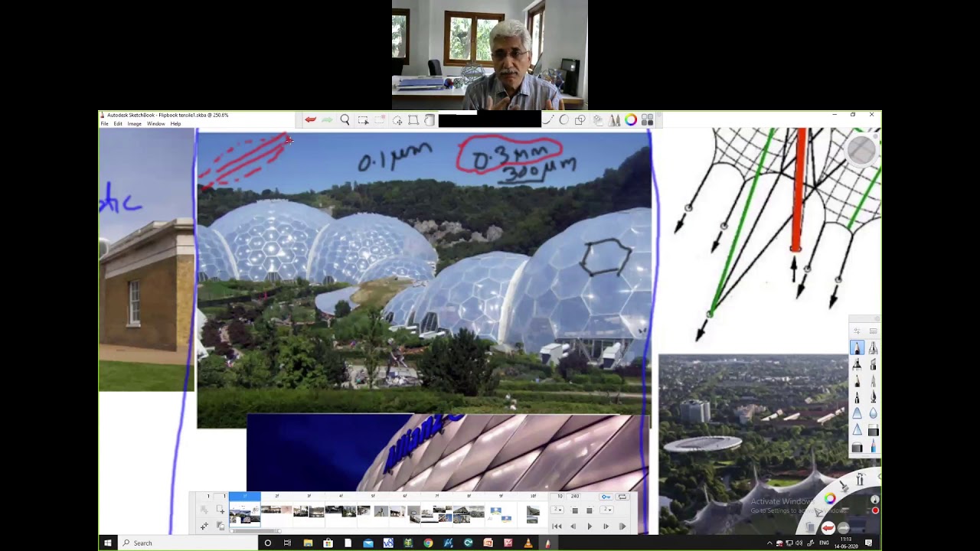Toggle the keyframe button in flipbook

click(606, 497)
